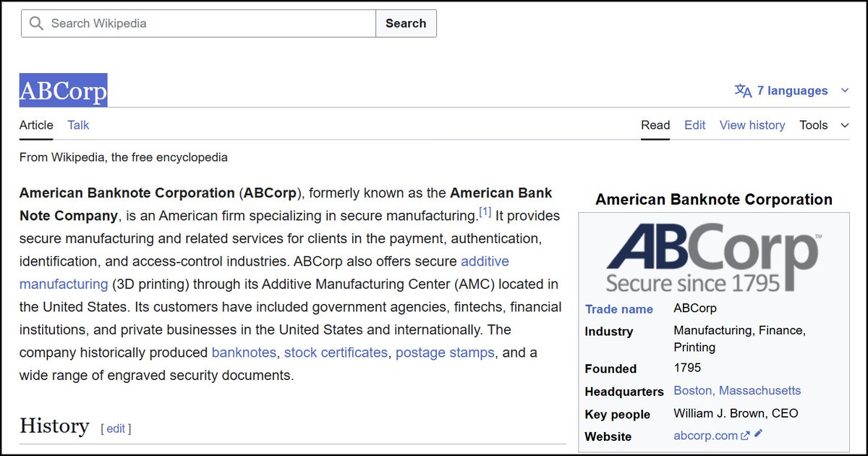Switch to the Talk tab

(x=78, y=125)
